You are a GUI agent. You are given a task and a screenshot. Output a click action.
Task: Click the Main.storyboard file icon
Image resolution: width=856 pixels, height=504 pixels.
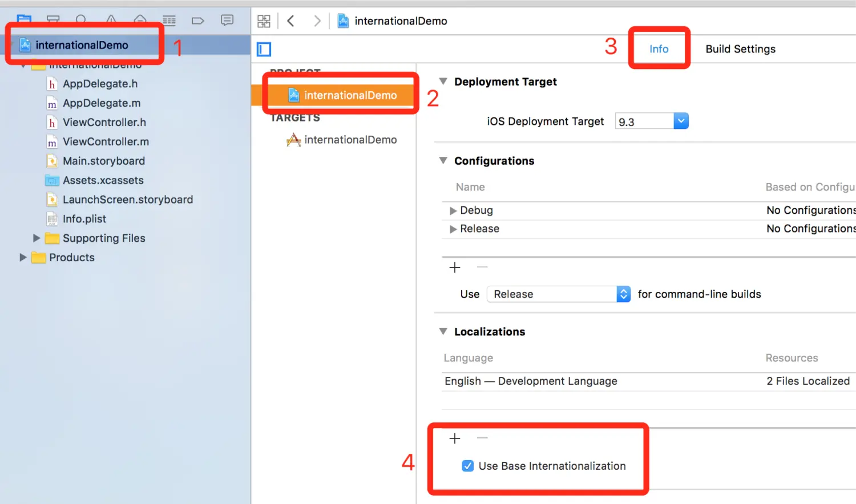click(x=52, y=161)
